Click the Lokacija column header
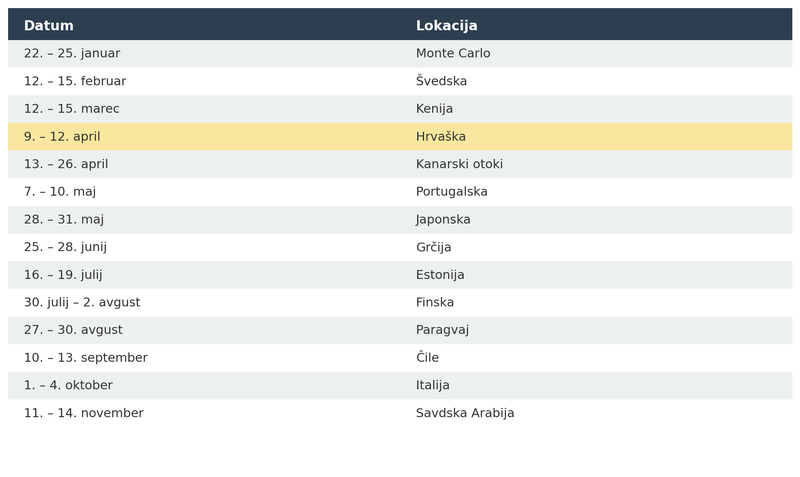The width and height of the screenshot is (800, 477). click(x=596, y=25)
